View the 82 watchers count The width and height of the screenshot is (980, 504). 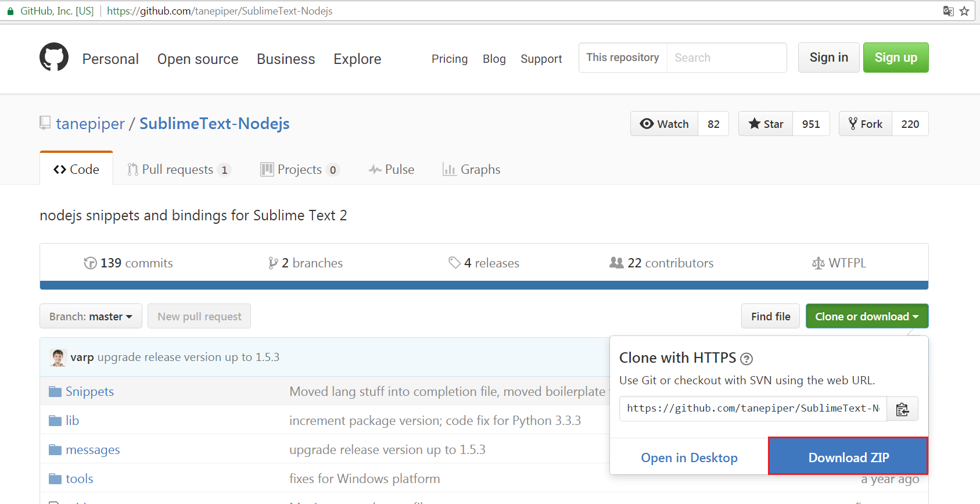coord(713,124)
